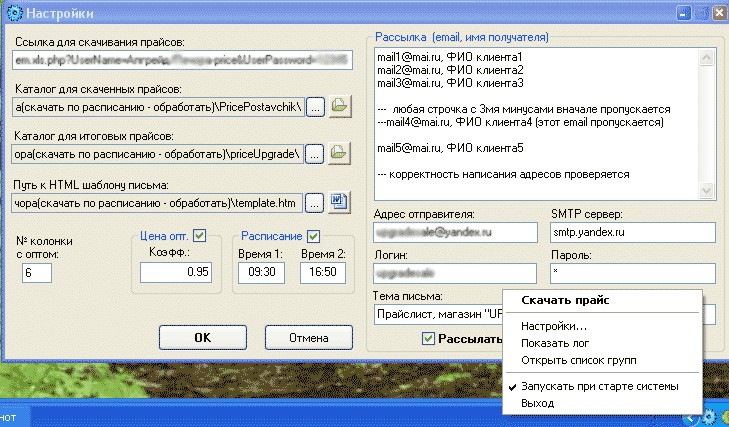Confirm settings with OK button
729x427 pixels.
203,337
